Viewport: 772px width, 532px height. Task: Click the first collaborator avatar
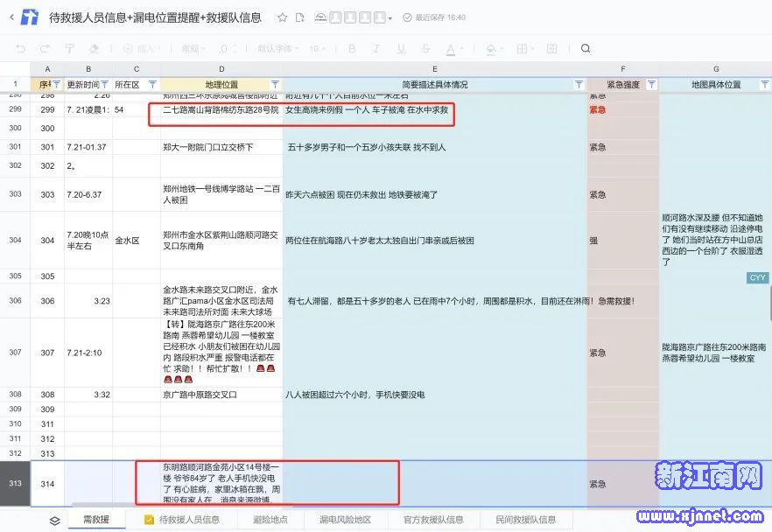click(x=335, y=17)
